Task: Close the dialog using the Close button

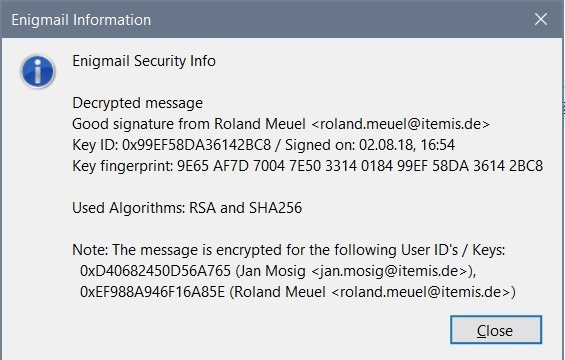Action: [x=496, y=330]
